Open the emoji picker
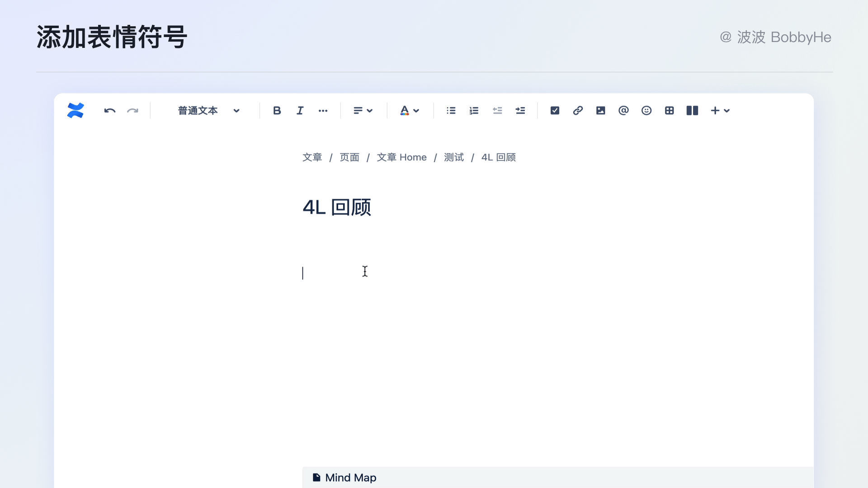 pyautogui.click(x=646, y=111)
